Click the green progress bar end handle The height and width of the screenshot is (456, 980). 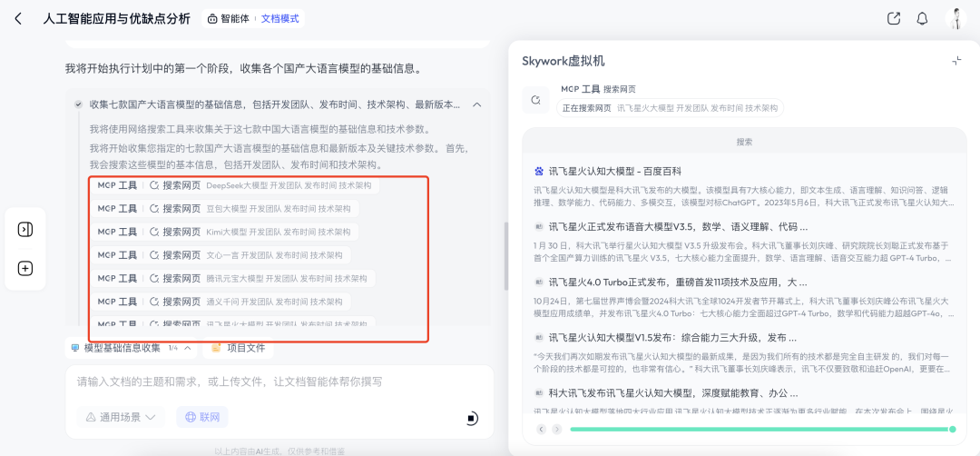click(953, 429)
